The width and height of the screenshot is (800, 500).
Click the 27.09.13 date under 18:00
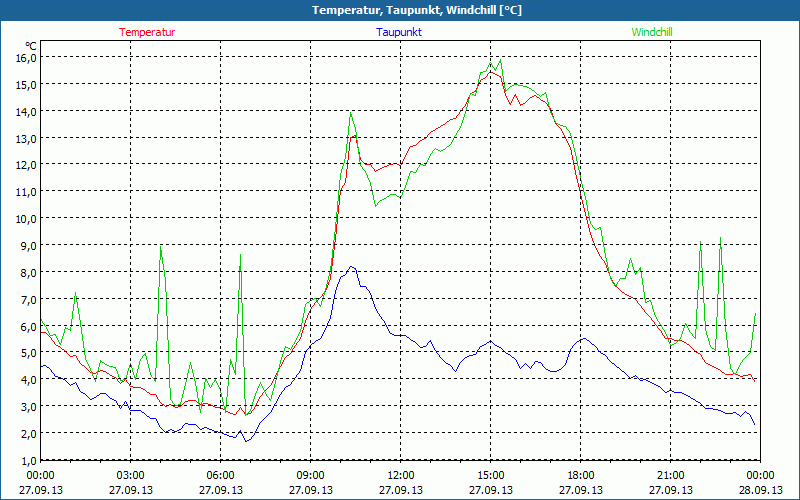[x=581, y=490]
